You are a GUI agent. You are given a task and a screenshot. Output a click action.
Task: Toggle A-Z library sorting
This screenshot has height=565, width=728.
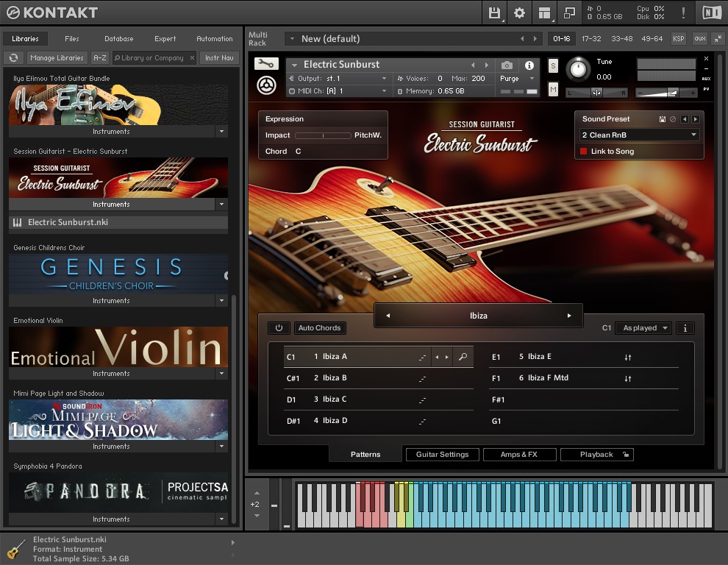(100, 57)
